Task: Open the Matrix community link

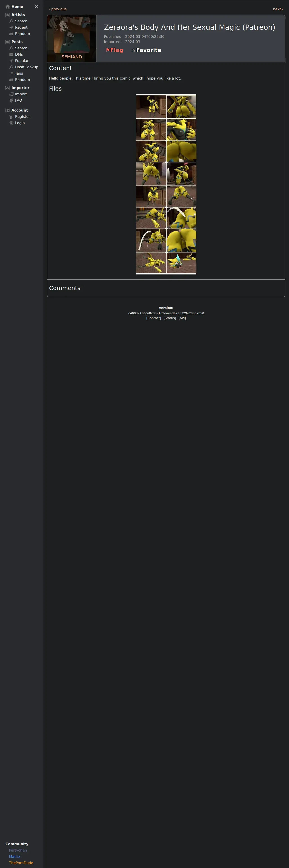Action: [x=14, y=857]
